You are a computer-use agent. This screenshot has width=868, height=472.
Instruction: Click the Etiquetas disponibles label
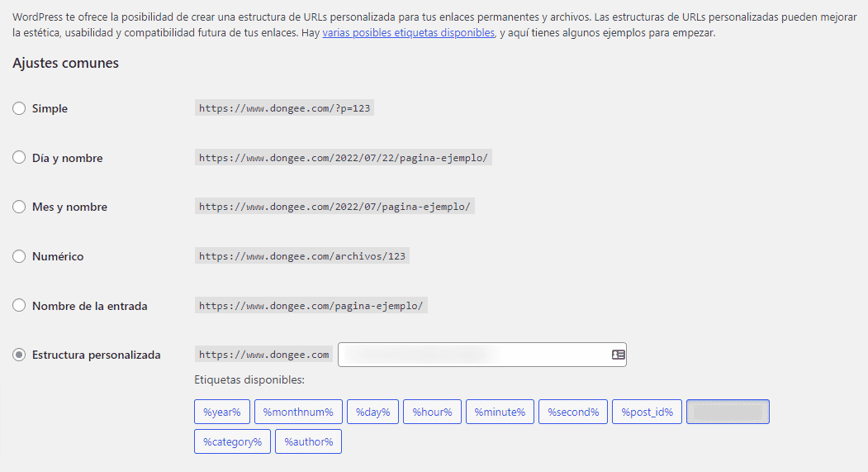pyautogui.click(x=249, y=380)
